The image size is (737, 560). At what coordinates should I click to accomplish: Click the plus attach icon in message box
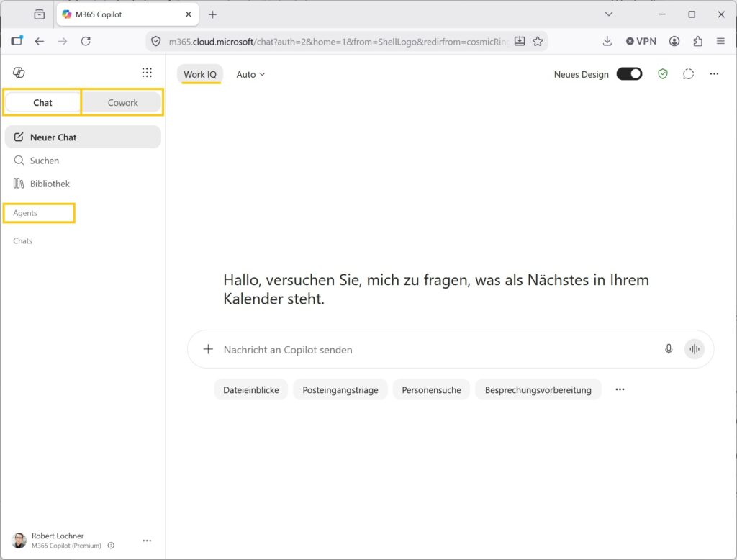pyautogui.click(x=208, y=349)
